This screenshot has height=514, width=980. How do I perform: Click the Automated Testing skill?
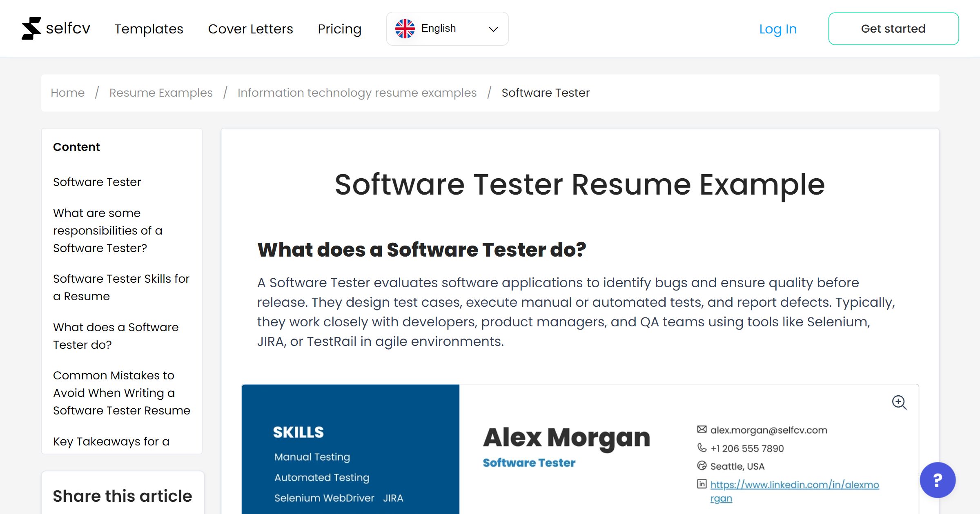[x=322, y=477]
